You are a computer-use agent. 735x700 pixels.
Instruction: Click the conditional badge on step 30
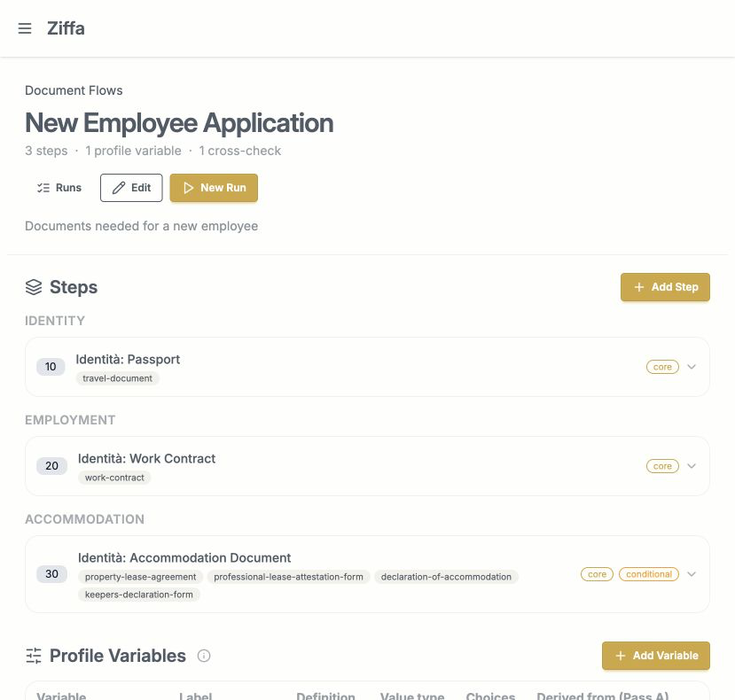(649, 574)
